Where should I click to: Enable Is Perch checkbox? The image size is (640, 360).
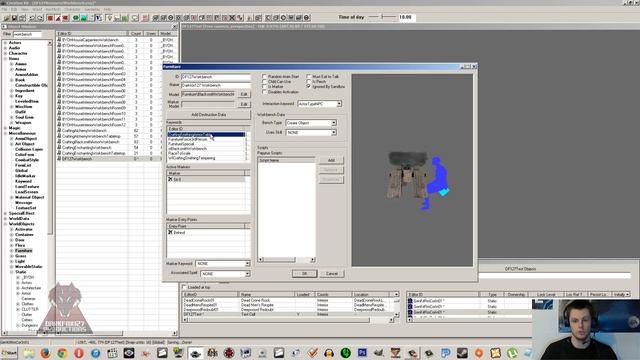tap(309, 82)
